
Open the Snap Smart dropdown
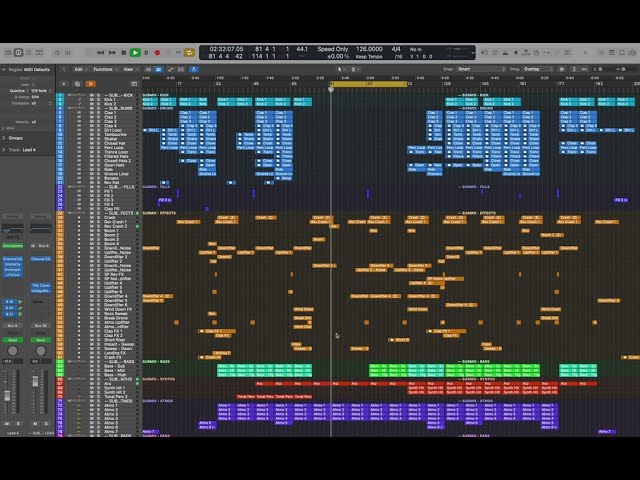(481, 69)
